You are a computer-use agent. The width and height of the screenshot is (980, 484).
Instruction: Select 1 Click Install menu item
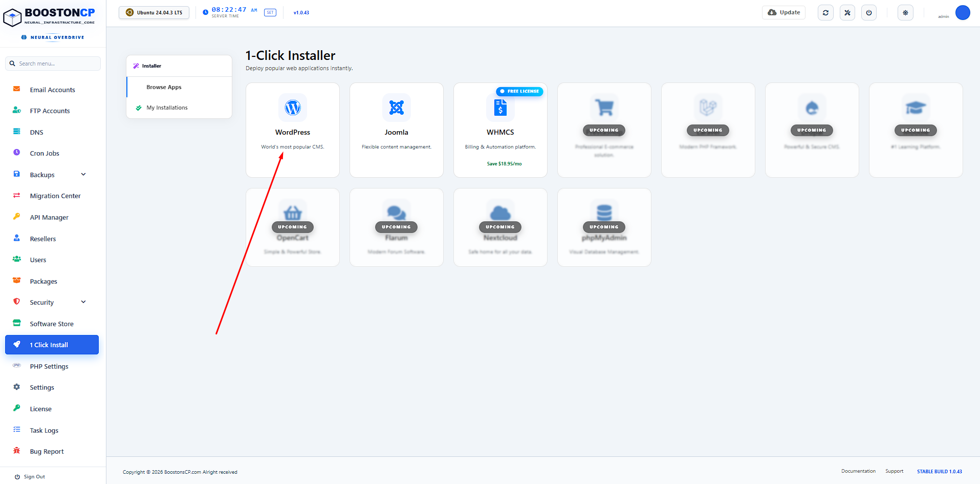tap(52, 345)
